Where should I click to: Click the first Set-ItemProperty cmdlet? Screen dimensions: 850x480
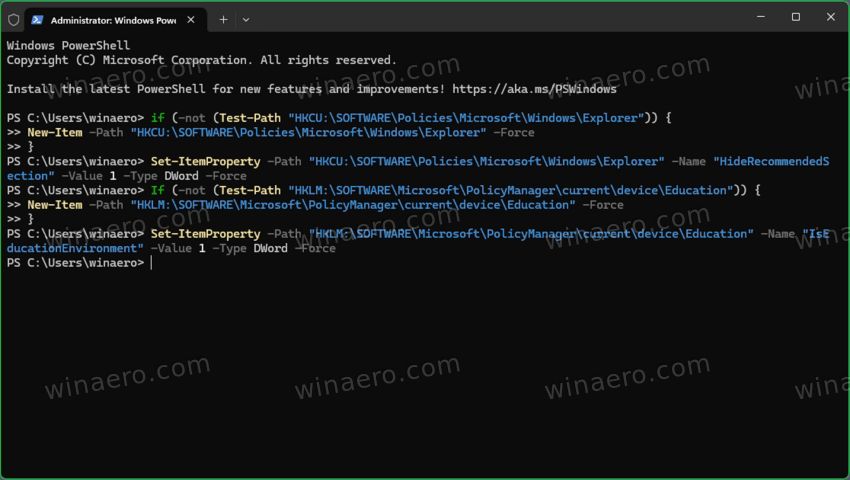[x=205, y=162]
